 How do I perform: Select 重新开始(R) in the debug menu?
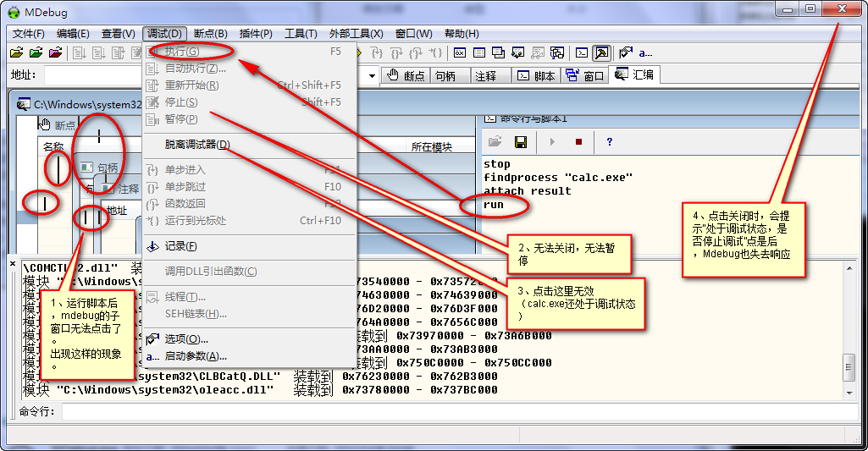(x=249, y=85)
